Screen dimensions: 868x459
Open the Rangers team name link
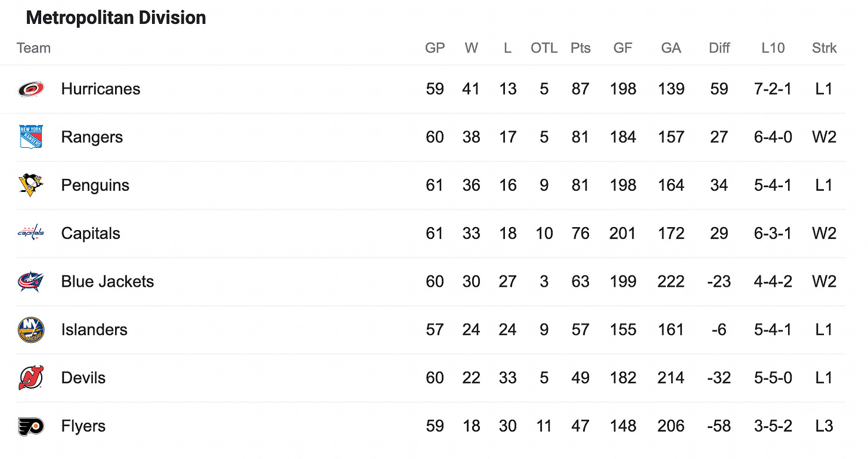[92, 137]
